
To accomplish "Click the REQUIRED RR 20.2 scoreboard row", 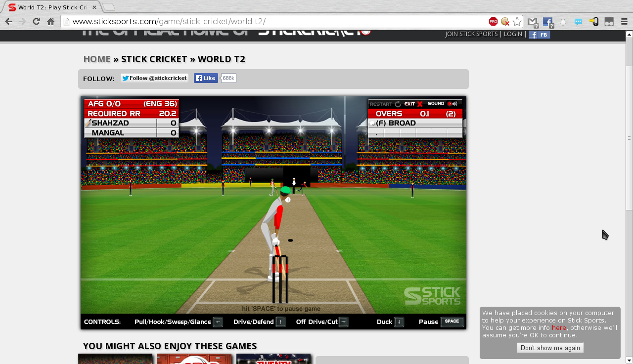I will [132, 113].
